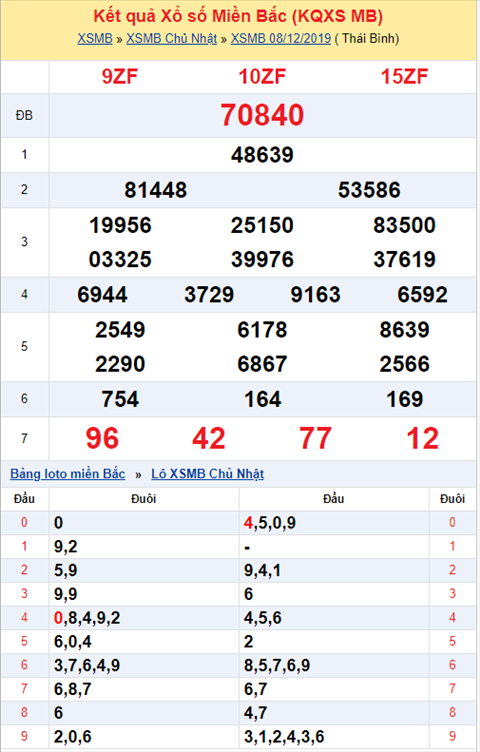Image resolution: width=480 pixels, height=752 pixels.
Task: Select third prize number 25150
Action: click(262, 225)
